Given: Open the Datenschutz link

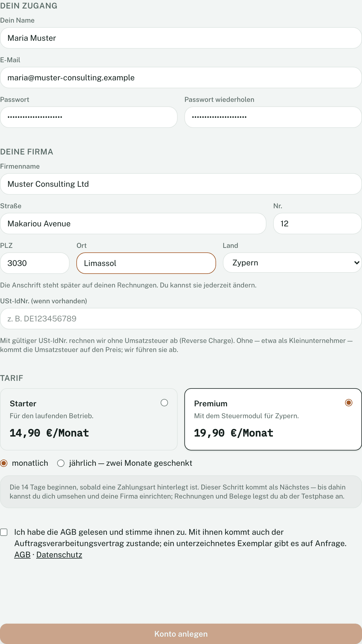Looking at the screenshot, I should 59,555.
